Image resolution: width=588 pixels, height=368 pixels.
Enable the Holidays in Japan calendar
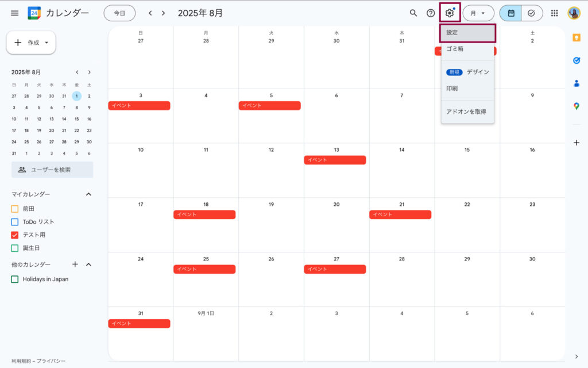tap(15, 279)
